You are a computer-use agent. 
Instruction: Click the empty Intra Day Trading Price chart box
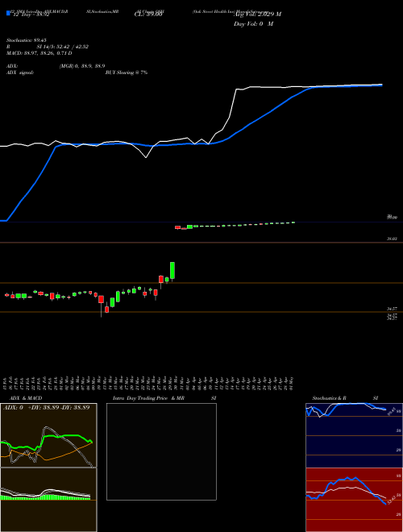(x=161, y=451)
